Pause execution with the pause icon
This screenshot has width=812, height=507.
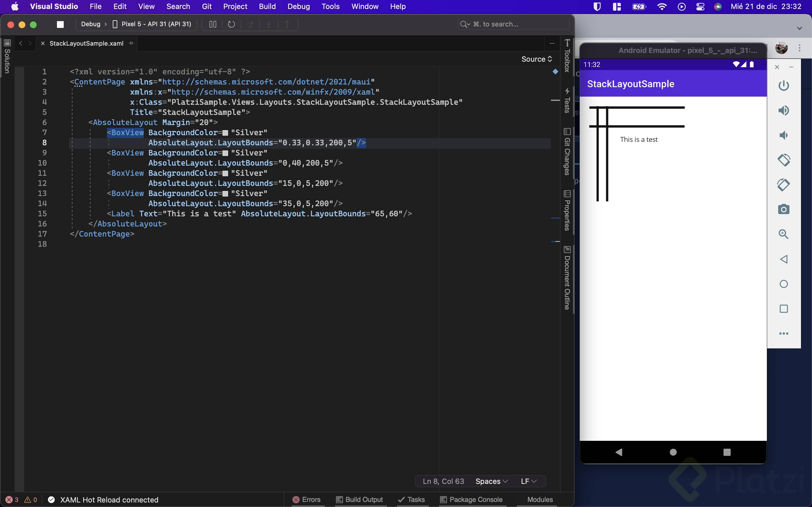tap(213, 24)
